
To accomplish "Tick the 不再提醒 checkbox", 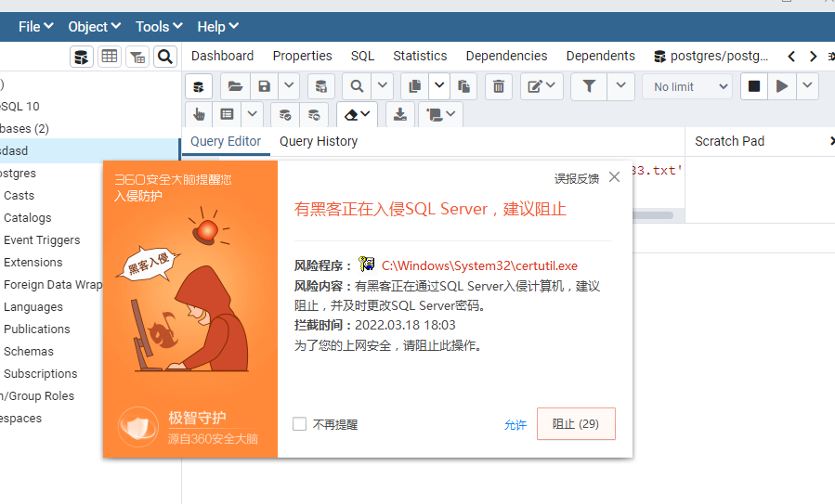I will click(x=299, y=424).
